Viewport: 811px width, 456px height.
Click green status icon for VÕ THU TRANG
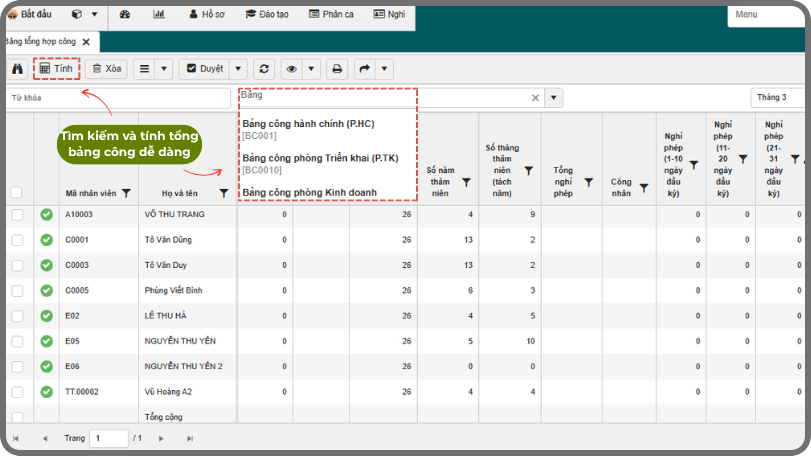[x=47, y=214]
